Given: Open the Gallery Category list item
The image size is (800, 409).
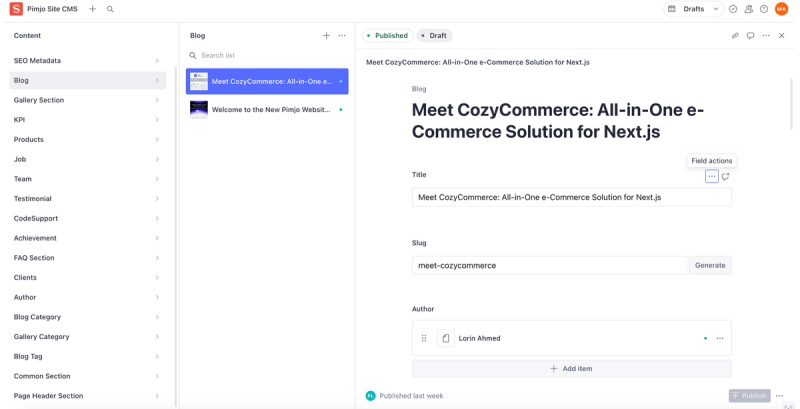Looking at the screenshot, I should click(x=88, y=337).
